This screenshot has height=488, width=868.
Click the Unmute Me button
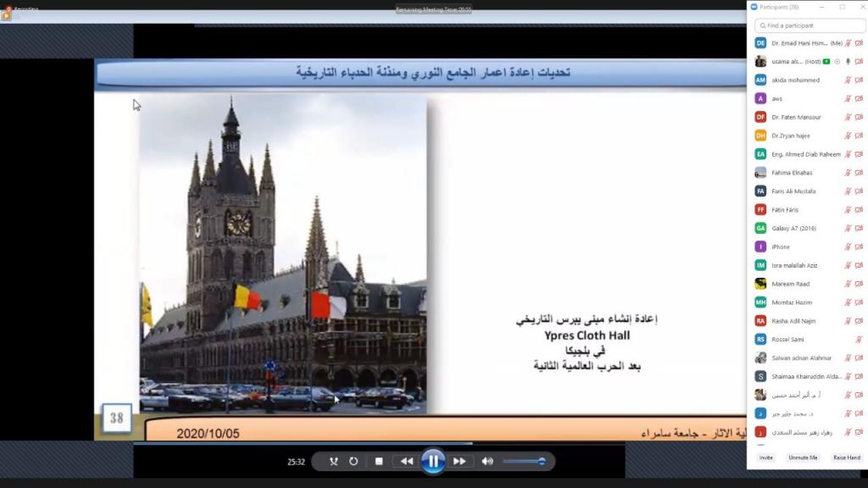point(803,457)
